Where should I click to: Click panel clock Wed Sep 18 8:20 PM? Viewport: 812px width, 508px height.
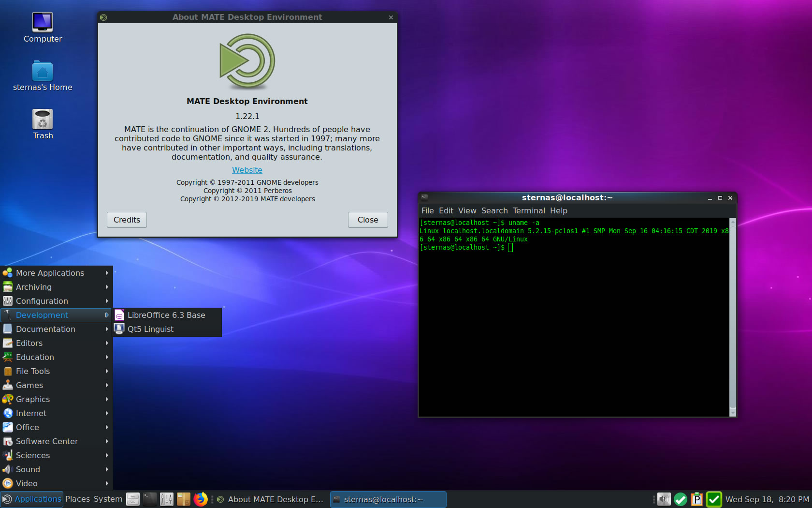click(767, 499)
